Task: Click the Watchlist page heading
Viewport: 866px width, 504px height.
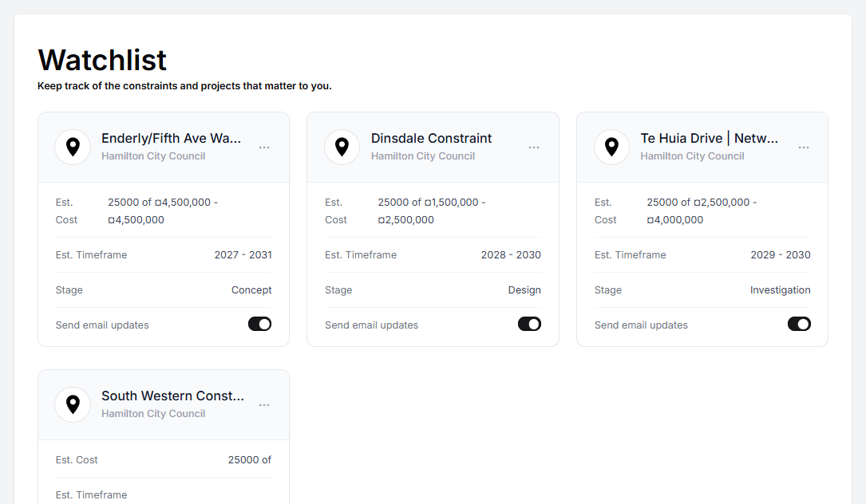Action: 102,60
